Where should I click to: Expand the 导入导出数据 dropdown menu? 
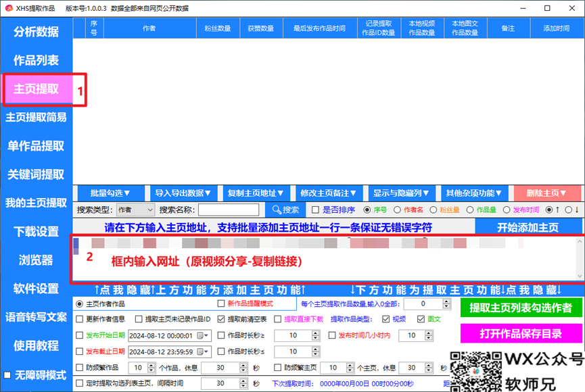183,193
